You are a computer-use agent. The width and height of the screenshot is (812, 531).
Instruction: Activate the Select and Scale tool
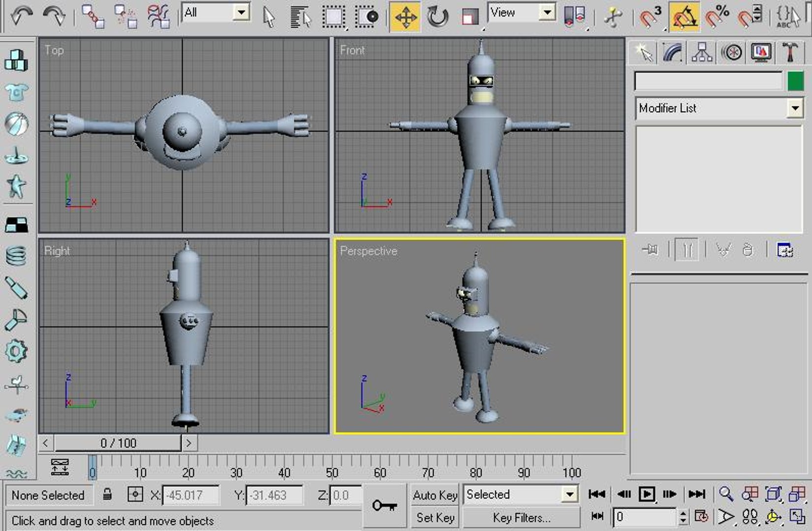470,18
